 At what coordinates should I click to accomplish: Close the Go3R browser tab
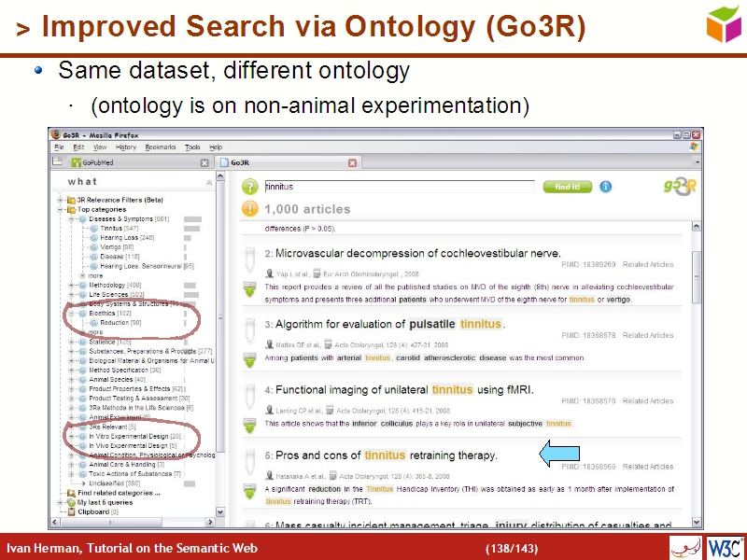click(x=352, y=162)
